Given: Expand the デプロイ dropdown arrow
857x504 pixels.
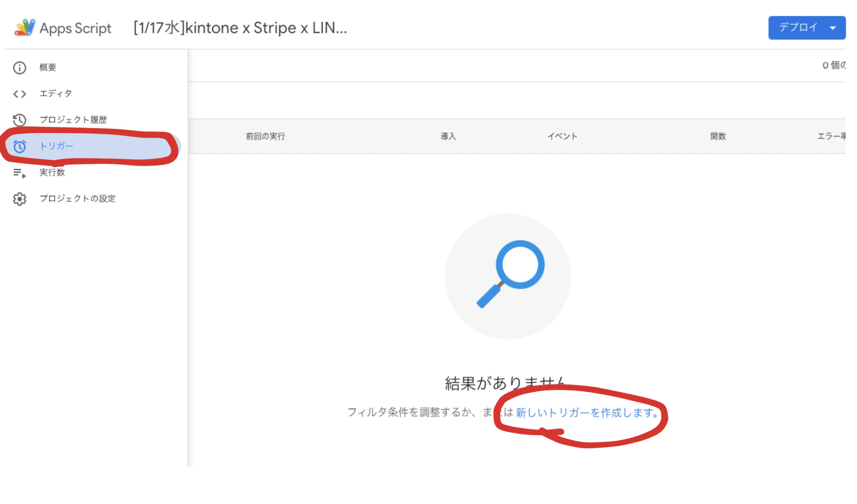Looking at the screenshot, I should [833, 28].
